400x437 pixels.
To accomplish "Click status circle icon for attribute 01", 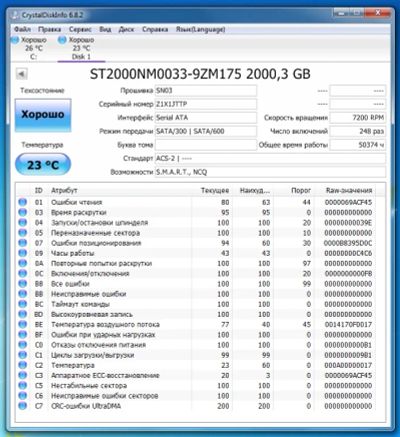I will (22, 202).
